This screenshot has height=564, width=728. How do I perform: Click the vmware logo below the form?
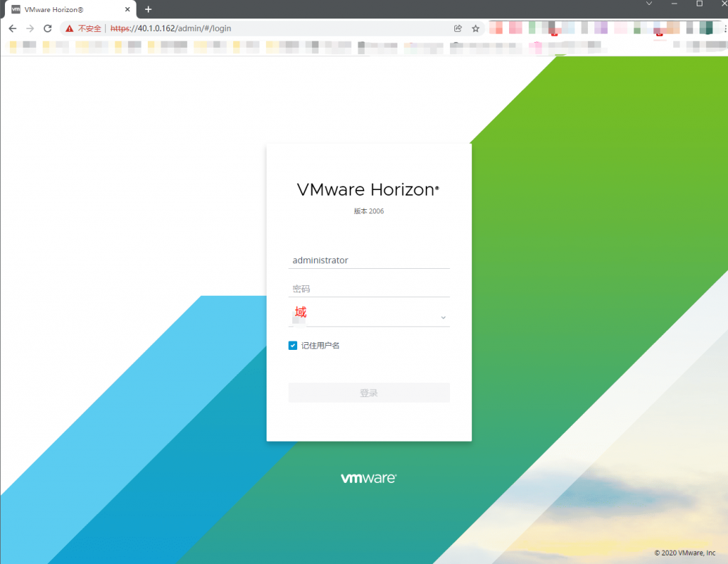pyautogui.click(x=369, y=478)
